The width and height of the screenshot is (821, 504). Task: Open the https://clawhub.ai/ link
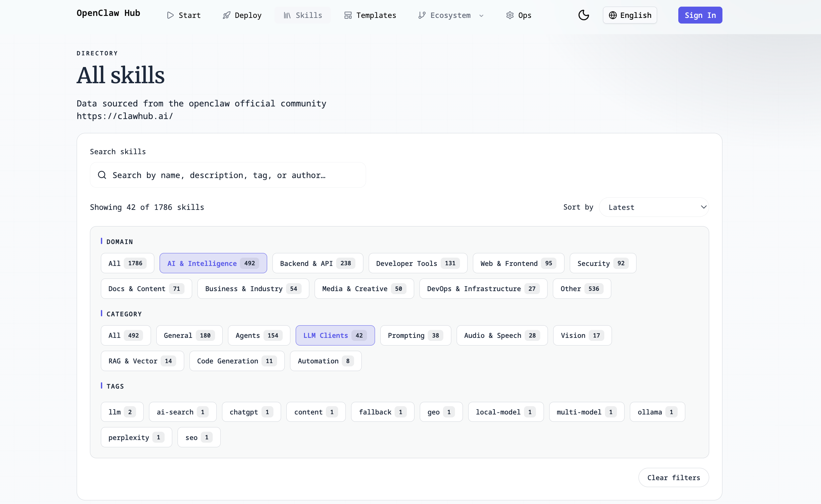coord(125,116)
